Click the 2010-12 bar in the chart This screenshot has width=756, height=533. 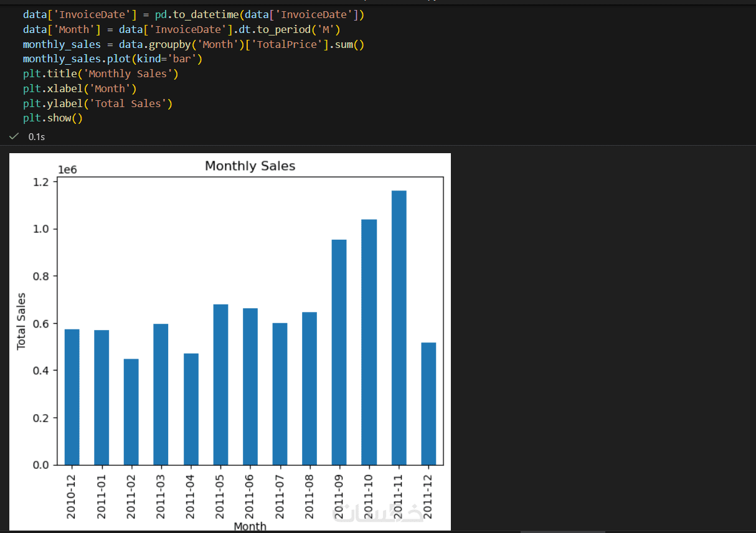coord(72,397)
